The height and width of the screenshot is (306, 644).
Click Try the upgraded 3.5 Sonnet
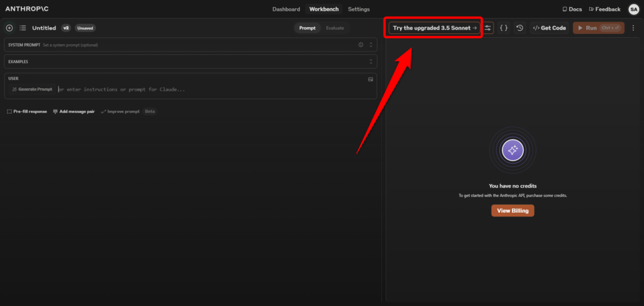tap(434, 28)
